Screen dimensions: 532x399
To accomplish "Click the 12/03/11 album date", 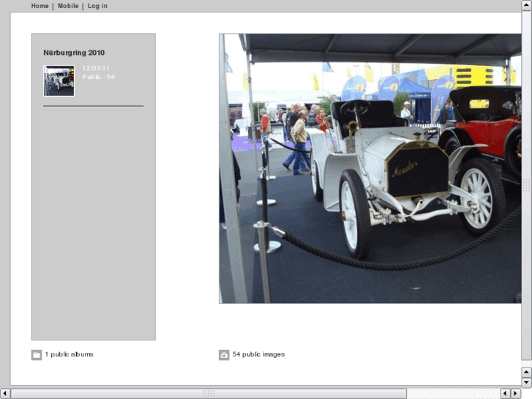I will tap(96, 68).
